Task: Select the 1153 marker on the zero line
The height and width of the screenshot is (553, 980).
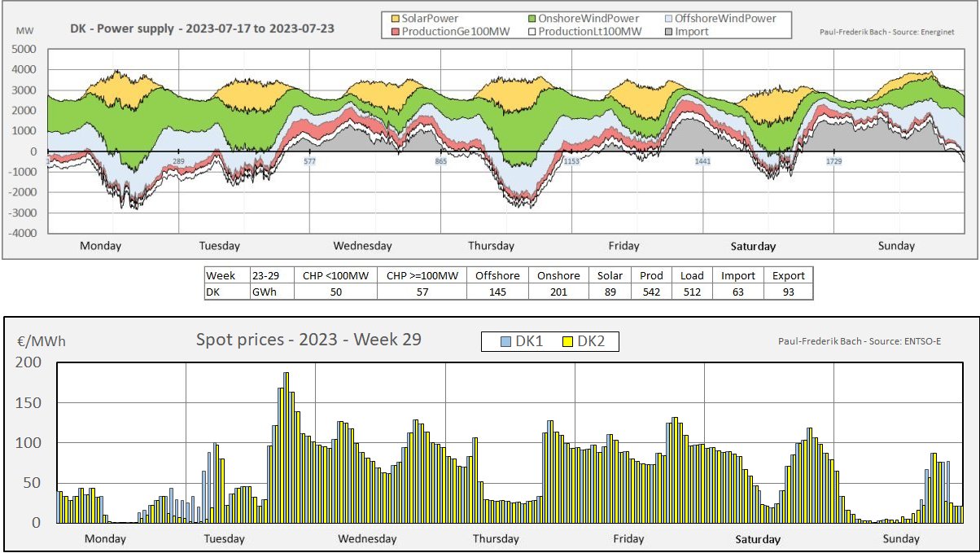Action: click(x=572, y=161)
